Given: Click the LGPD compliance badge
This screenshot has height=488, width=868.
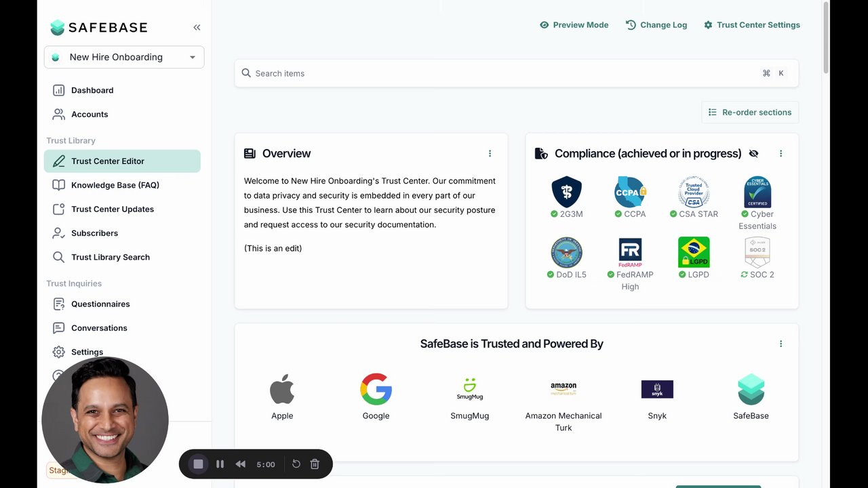Looking at the screenshot, I should (x=694, y=258).
